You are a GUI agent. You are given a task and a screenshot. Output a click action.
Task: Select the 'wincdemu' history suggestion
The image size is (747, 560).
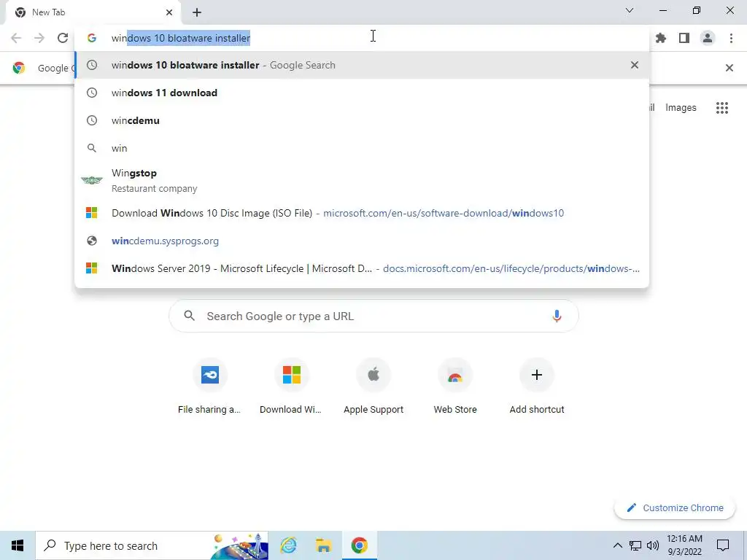[362, 120]
